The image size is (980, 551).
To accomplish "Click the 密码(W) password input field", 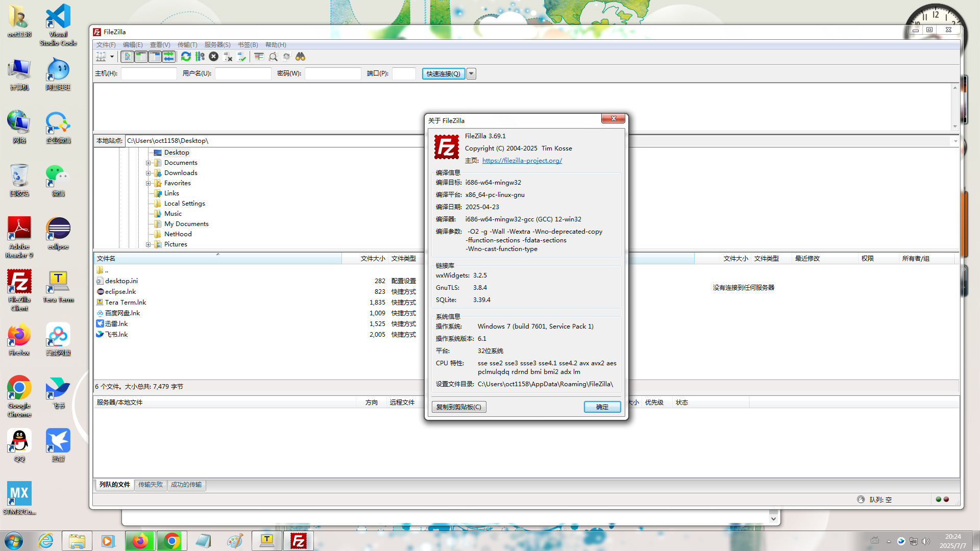I will tap(333, 73).
